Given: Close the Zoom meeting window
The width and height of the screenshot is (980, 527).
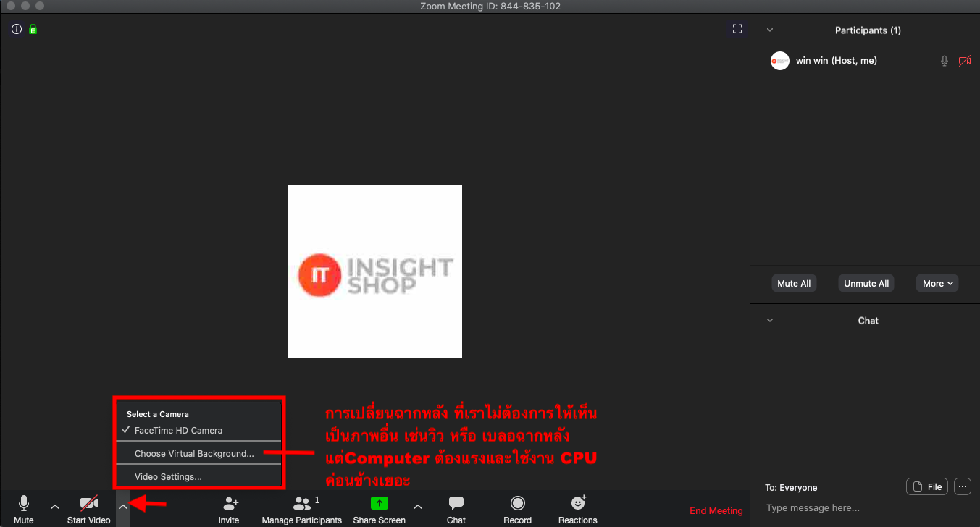Looking at the screenshot, I should 10,6.
